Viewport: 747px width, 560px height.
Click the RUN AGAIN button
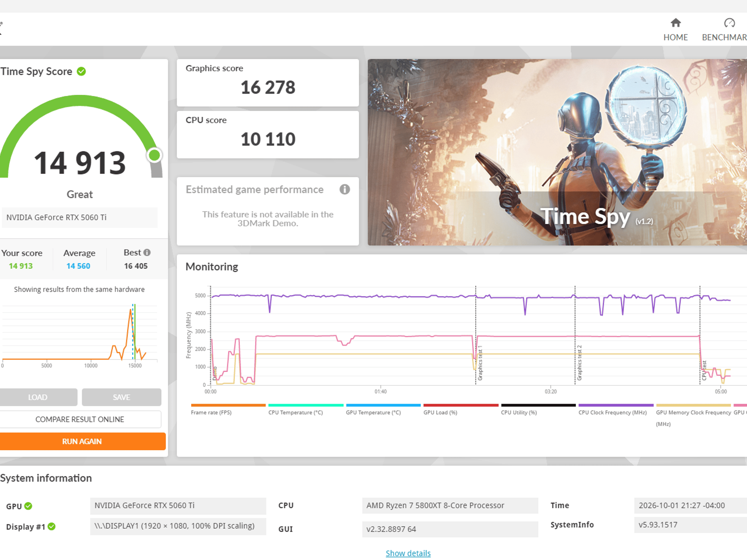tap(82, 441)
